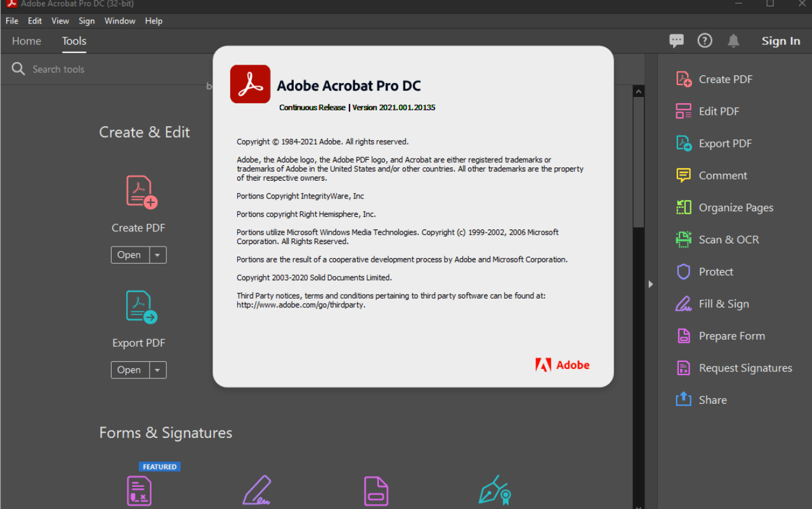Switch to the Home tab
This screenshot has width=812, height=509.
(x=27, y=41)
